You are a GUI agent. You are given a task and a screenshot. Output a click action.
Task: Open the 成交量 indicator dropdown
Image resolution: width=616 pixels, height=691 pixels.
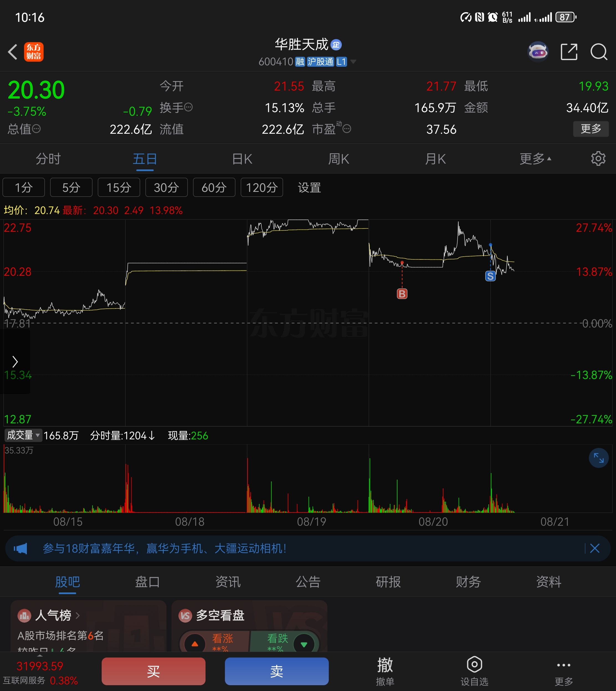[23, 435]
